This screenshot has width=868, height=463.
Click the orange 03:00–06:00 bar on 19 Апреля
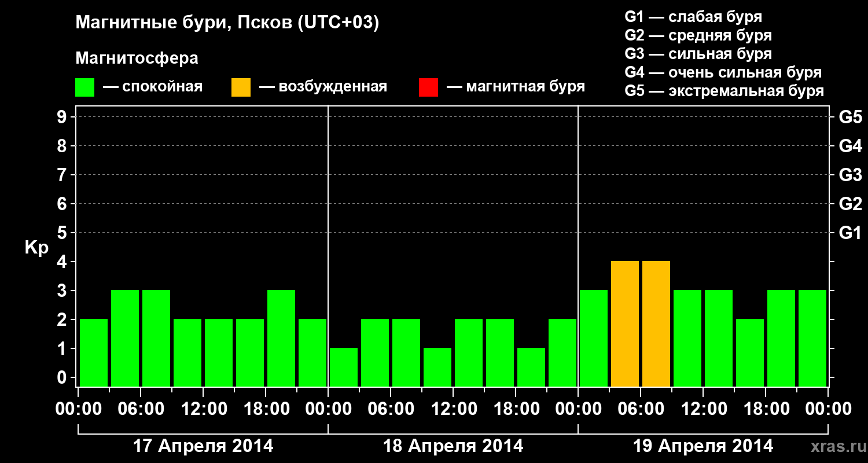(625, 324)
